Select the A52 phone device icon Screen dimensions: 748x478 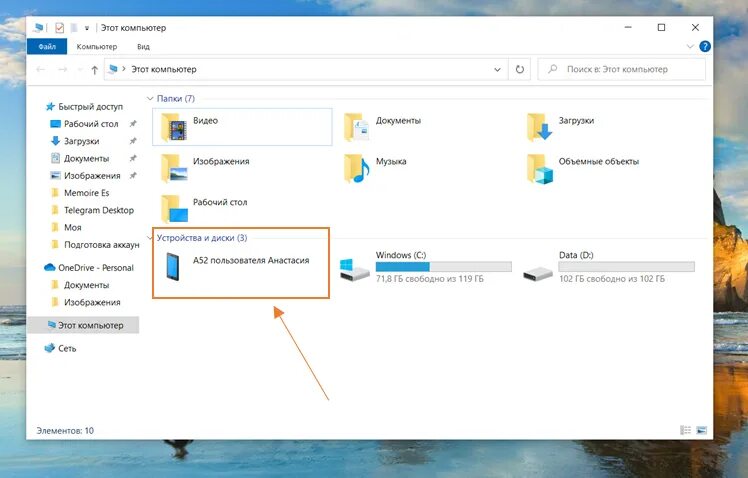coord(173,267)
